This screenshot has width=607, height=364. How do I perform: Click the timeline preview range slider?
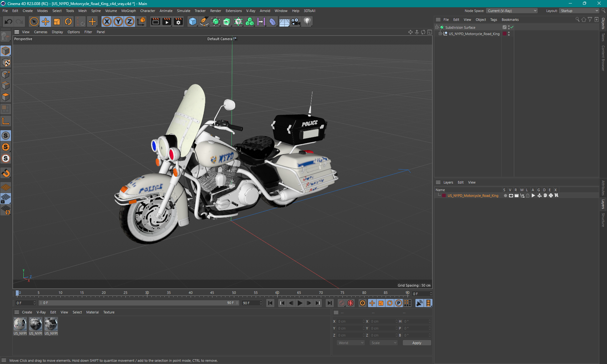[139, 303]
